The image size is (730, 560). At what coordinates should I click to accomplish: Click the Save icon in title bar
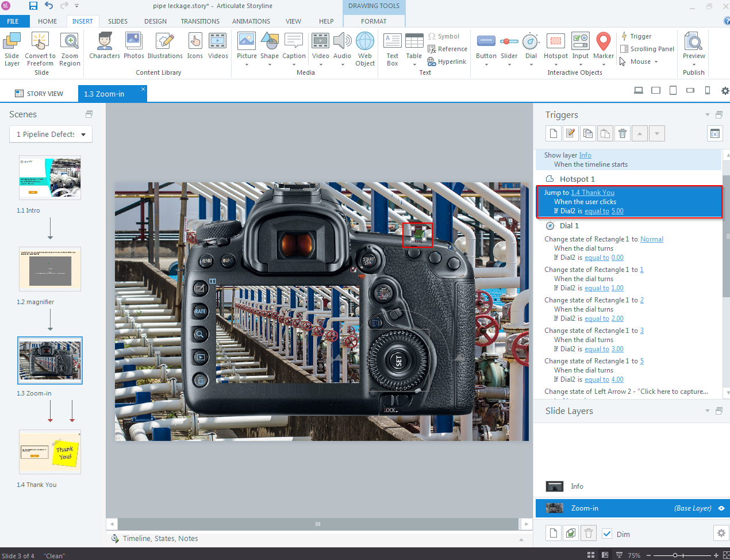[x=33, y=6]
